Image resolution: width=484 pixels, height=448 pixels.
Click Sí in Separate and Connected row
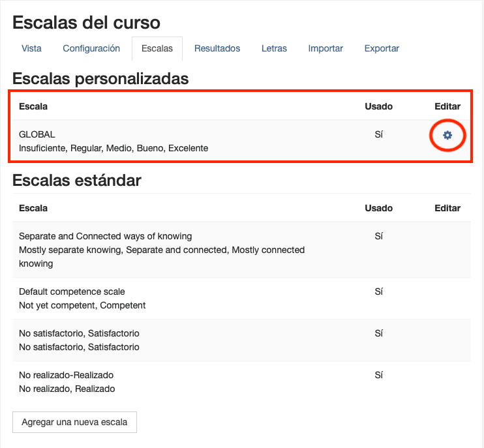click(379, 236)
